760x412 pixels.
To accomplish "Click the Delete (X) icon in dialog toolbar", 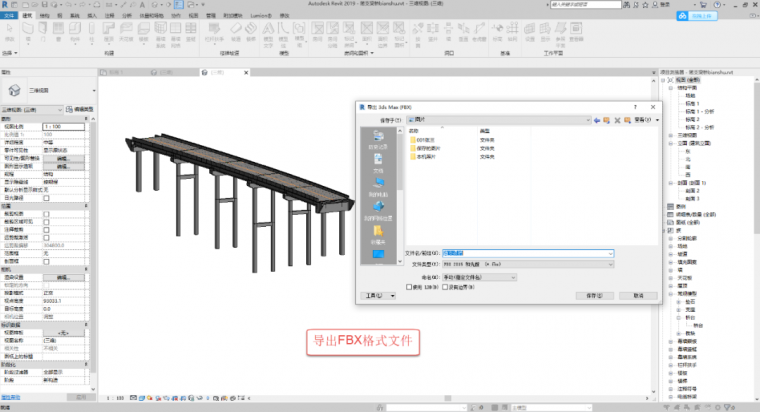I will [618, 120].
